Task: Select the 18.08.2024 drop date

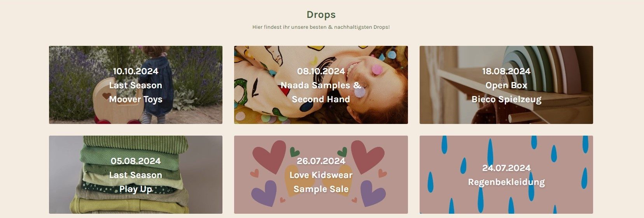Action: point(506,71)
